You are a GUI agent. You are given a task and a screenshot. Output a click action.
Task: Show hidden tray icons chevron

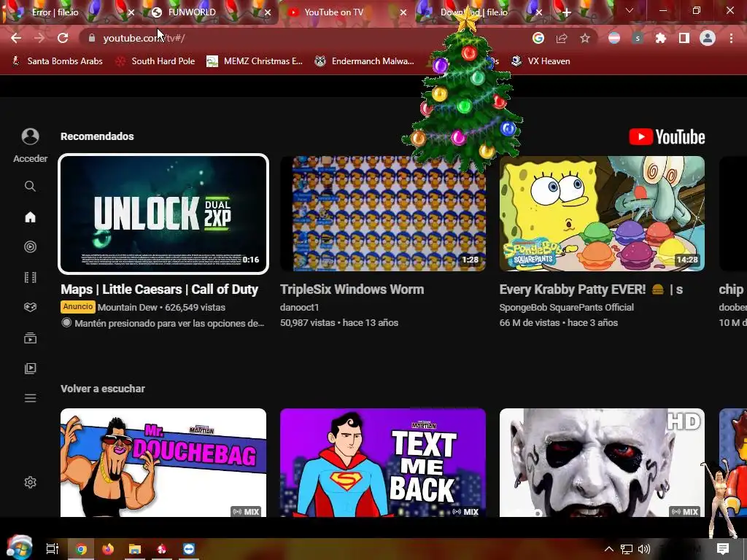tap(608, 549)
